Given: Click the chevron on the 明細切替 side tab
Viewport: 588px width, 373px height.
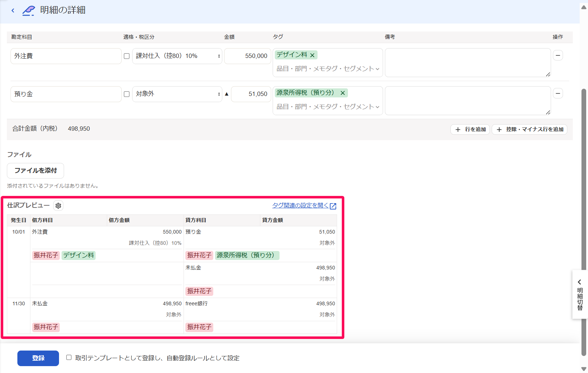Looking at the screenshot, I should pyautogui.click(x=579, y=282).
